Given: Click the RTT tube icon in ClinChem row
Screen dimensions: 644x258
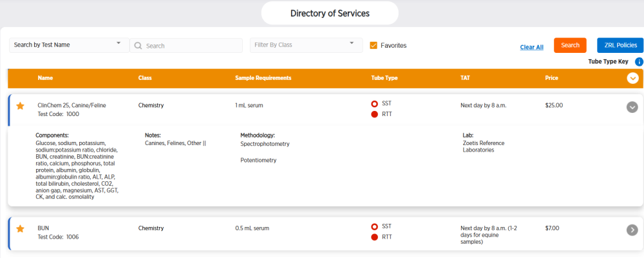Looking at the screenshot, I should pyautogui.click(x=374, y=114).
